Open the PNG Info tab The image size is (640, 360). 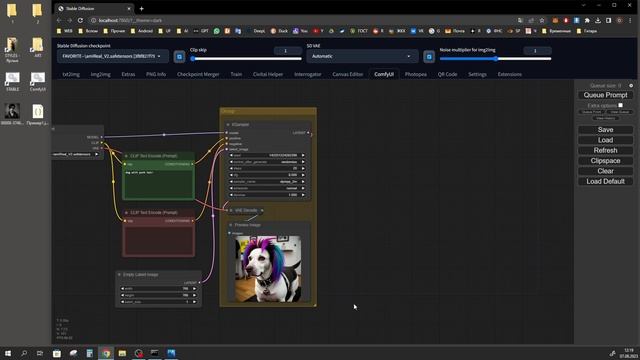click(156, 74)
